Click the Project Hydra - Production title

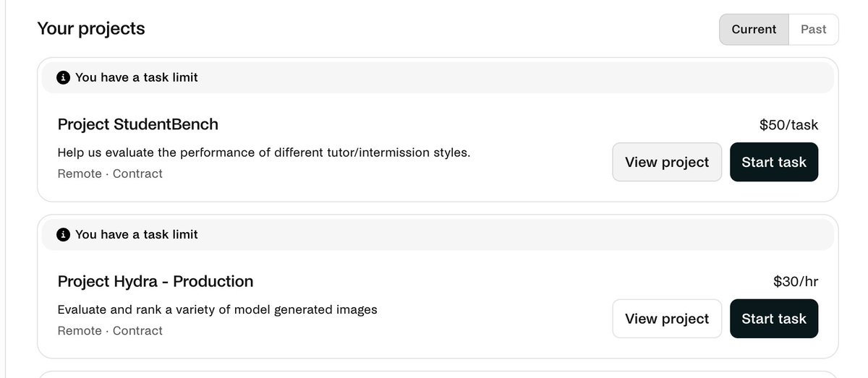tap(156, 281)
